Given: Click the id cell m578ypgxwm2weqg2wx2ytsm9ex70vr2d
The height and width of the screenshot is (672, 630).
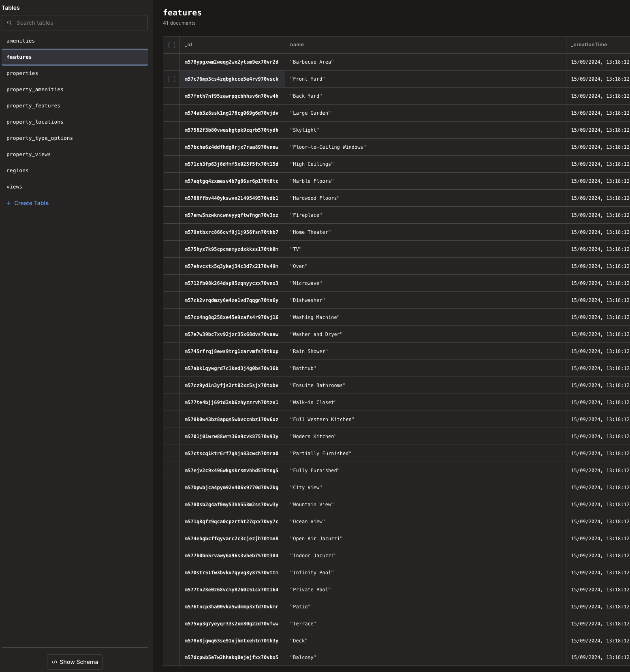Looking at the screenshot, I should click(x=232, y=62).
